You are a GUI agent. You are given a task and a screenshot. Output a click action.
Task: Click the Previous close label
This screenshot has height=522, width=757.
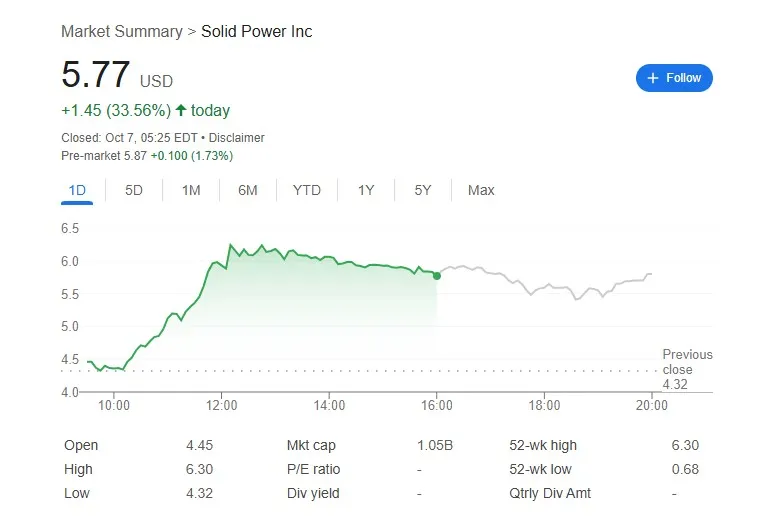click(687, 362)
